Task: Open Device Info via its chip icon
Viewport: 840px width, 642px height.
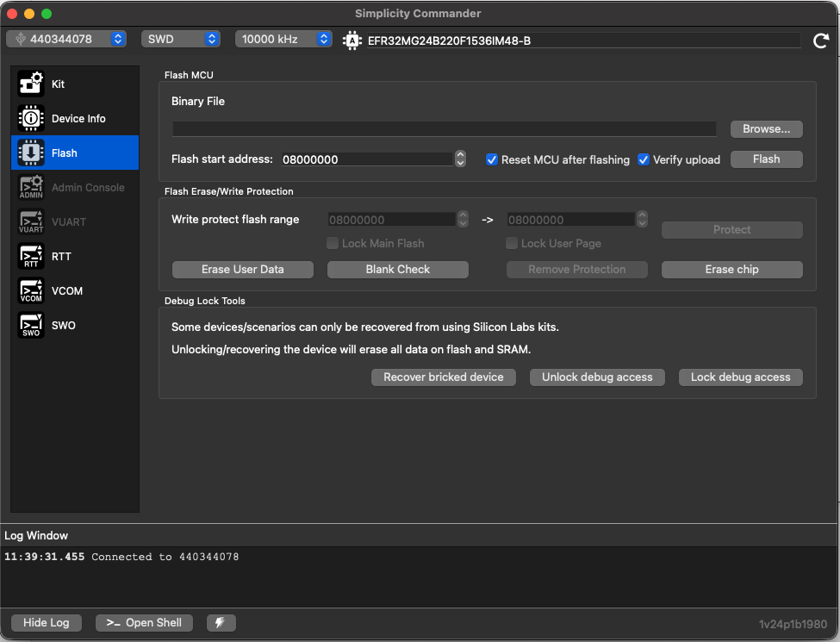Action: pyautogui.click(x=31, y=118)
